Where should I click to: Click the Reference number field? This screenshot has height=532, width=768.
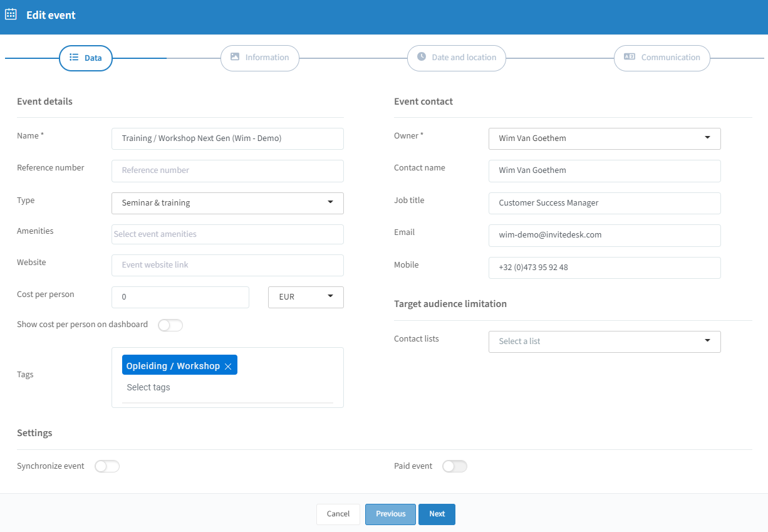pos(227,170)
